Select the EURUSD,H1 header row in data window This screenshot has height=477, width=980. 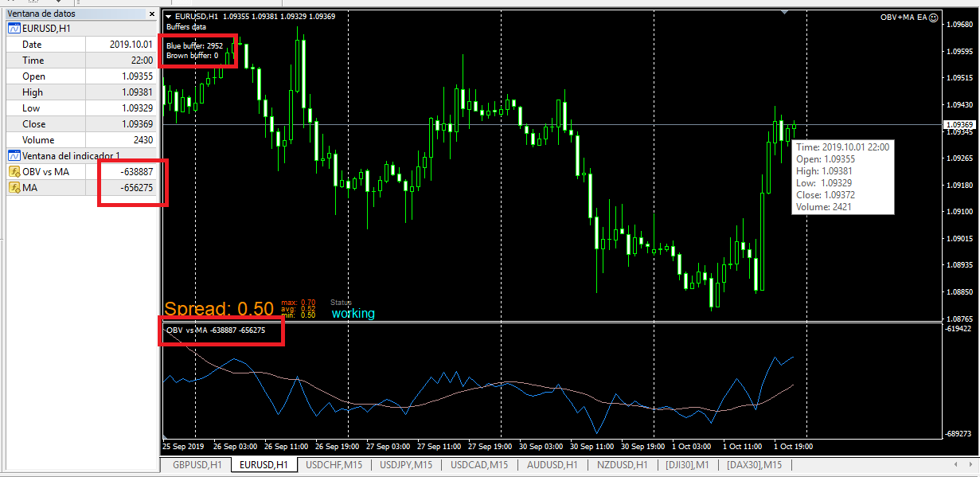[80, 29]
